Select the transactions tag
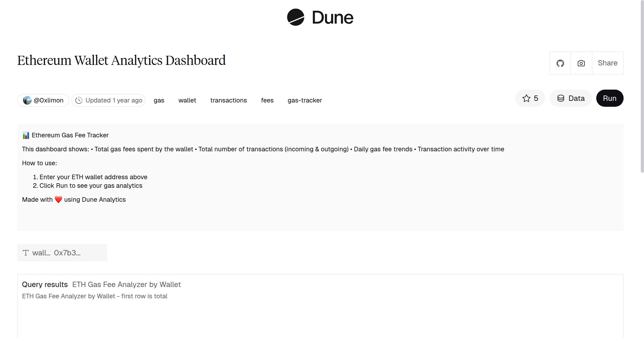 click(x=228, y=100)
